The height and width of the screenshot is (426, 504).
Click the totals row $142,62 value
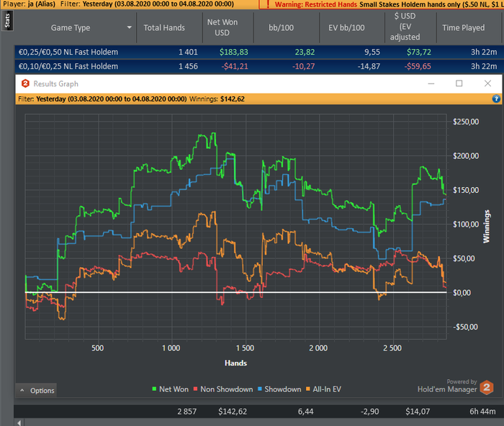coord(233,412)
